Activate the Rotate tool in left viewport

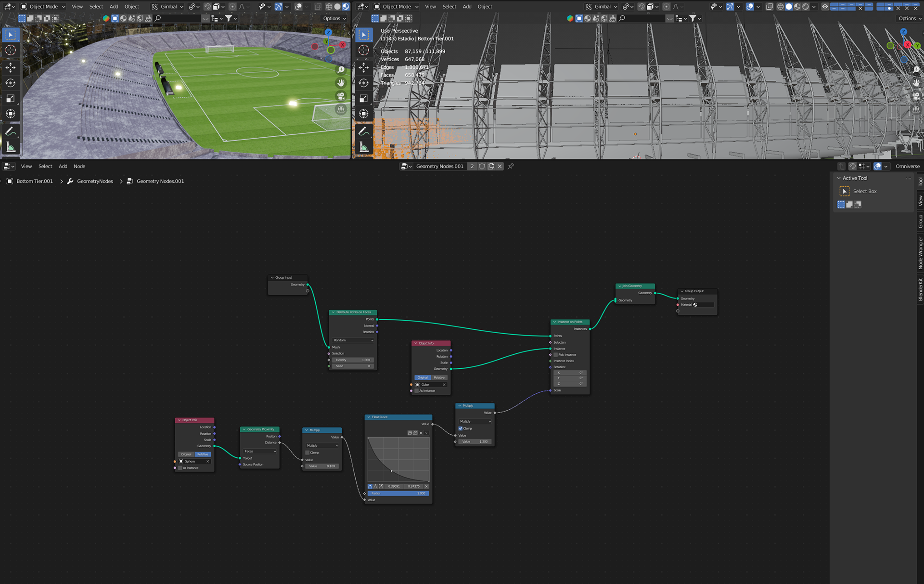tap(10, 83)
